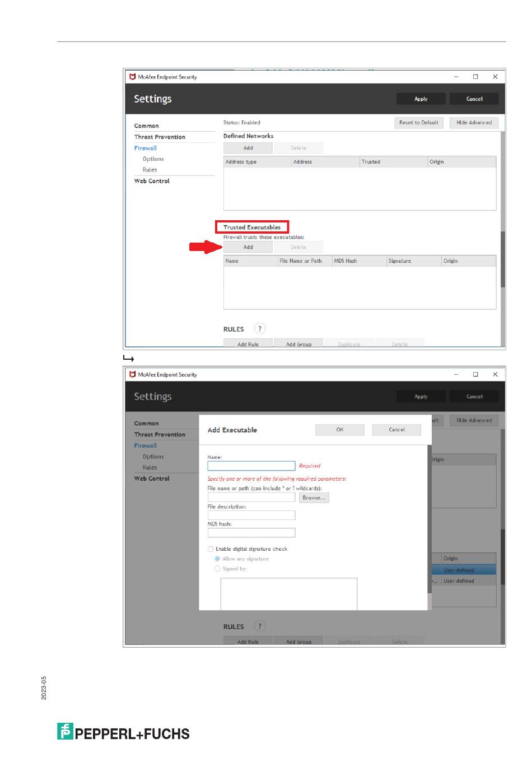Click Cancel in the lower Settings header
Image resolution: width=532 pixels, height=762 pixels.
click(x=474, y=397)
